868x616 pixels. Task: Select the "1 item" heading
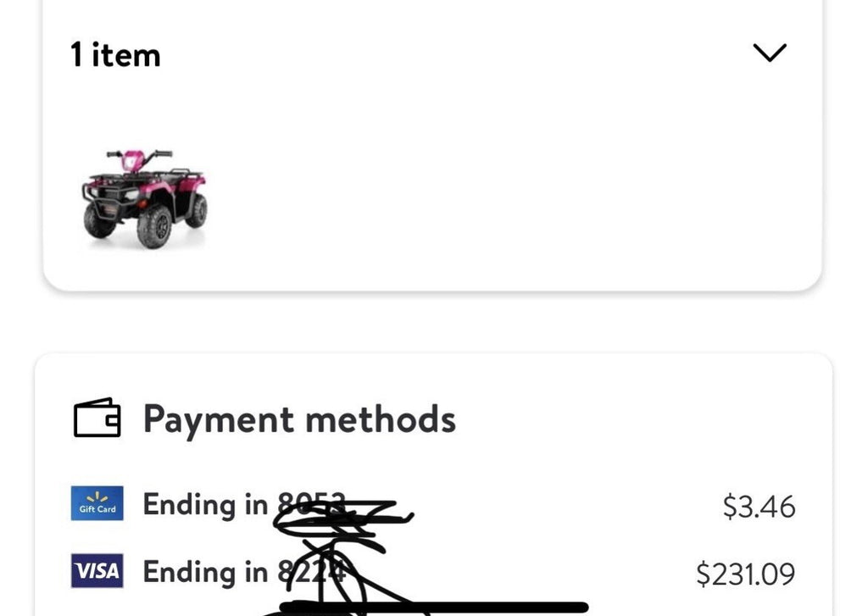[x=115, y=55]
